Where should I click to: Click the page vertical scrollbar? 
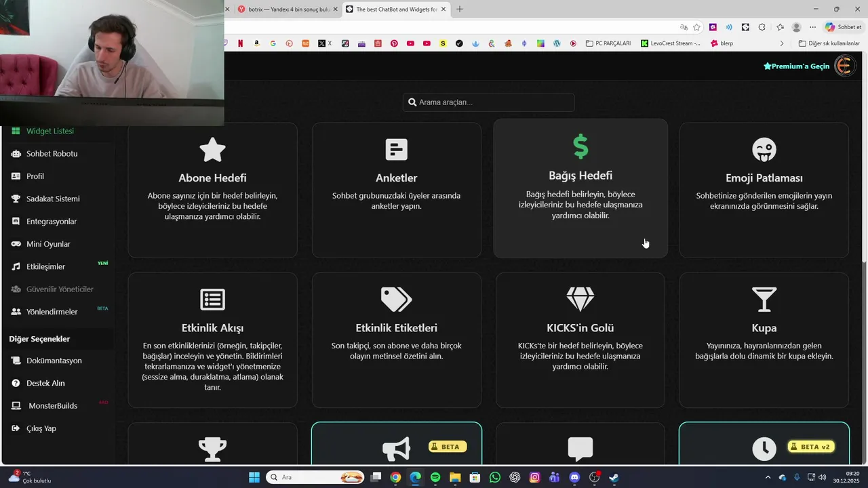coord(865,258)
